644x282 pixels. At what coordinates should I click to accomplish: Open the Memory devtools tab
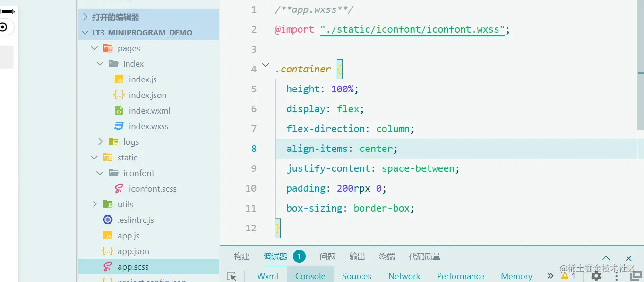coord(516,276)
